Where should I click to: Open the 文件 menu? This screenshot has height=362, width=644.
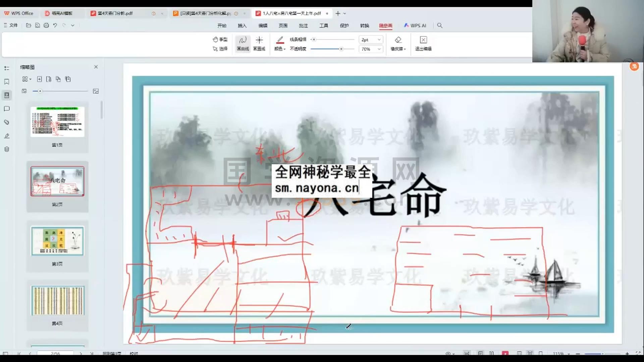coord(11,25)
